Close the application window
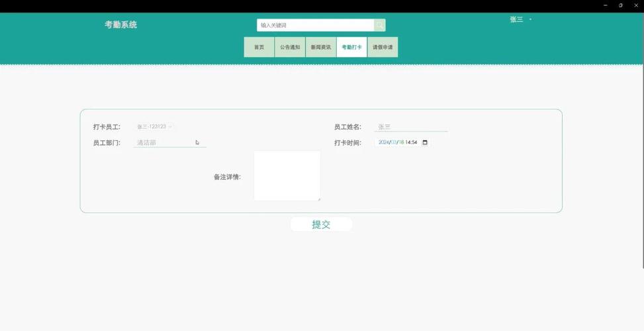644x331 pixels. point(636,5)
